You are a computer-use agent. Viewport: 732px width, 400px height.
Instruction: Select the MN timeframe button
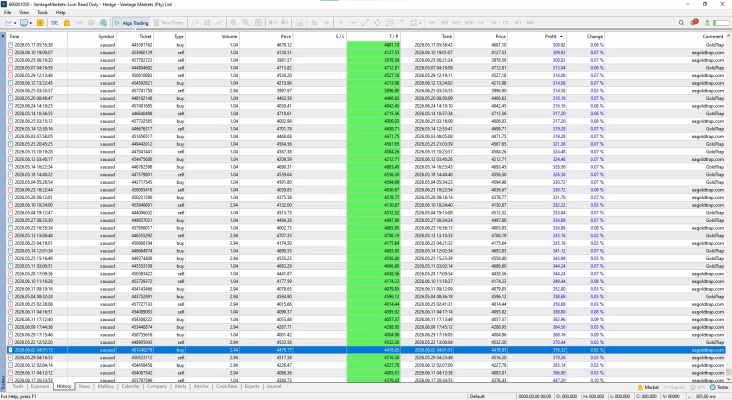point(530,22)
